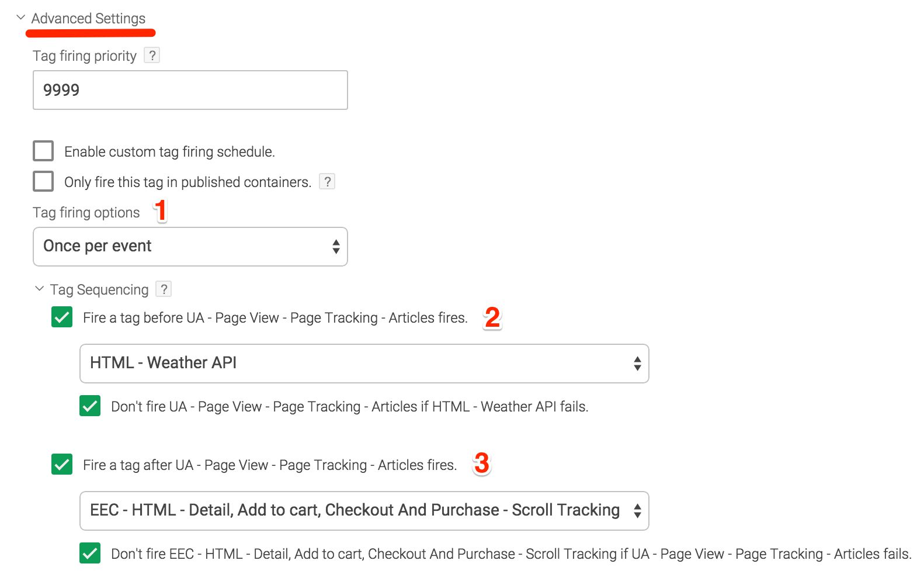Open the 'EEC - HTML - Detail' cleanup tag dropdown
Viewport: 924px width, 574px height.
click(364, 511)
